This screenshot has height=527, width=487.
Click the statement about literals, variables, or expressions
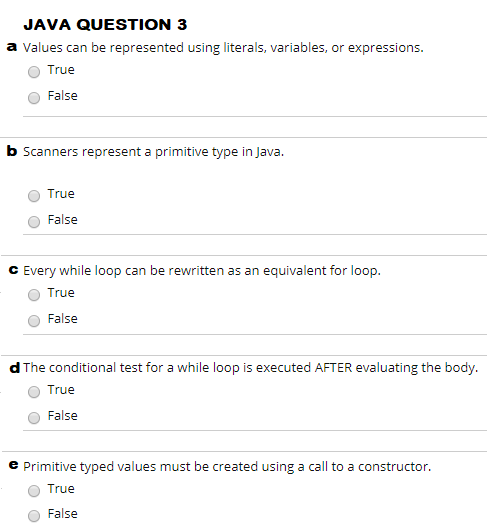[223, 48]
